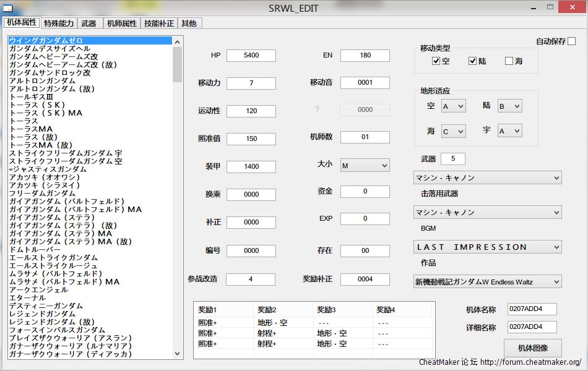Screen dimensions: 588x371
Task: Click the HP input field
Action: [251, 56]
